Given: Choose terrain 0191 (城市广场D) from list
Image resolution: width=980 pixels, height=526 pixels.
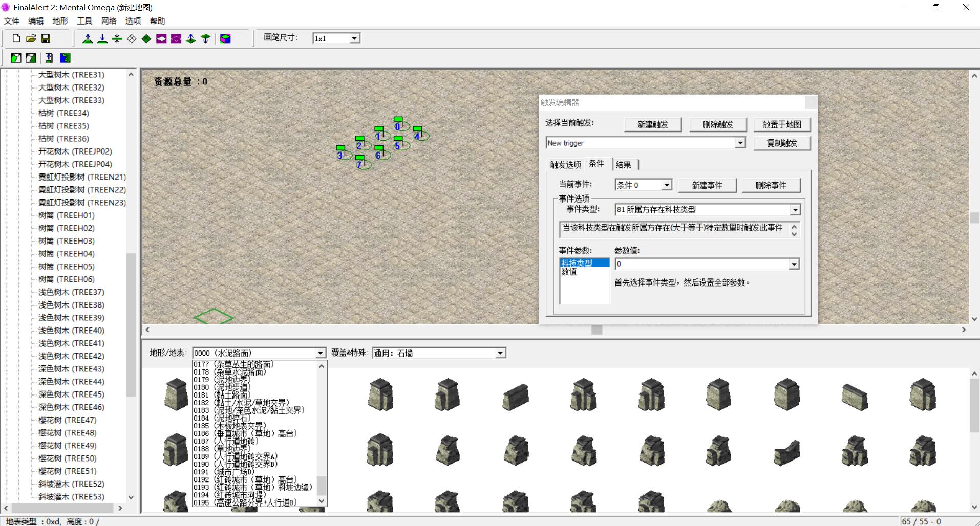Looking at the screenshot, I should point(224,472).
